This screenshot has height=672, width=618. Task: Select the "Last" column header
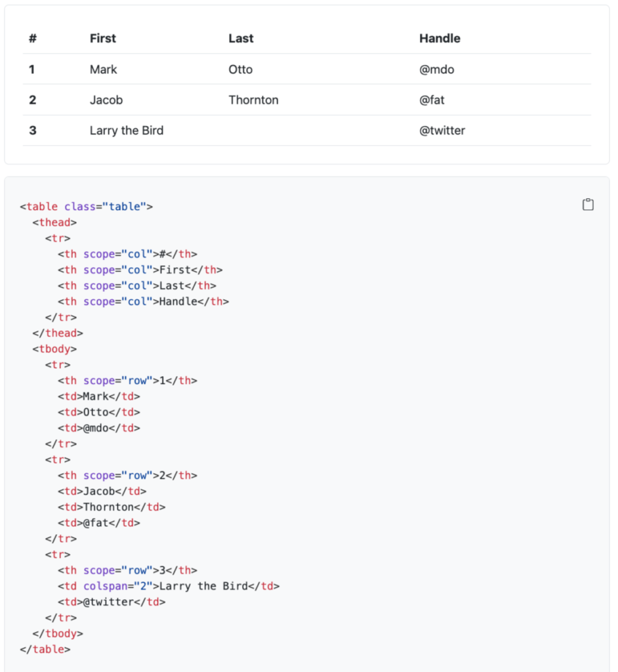[241, 39]
